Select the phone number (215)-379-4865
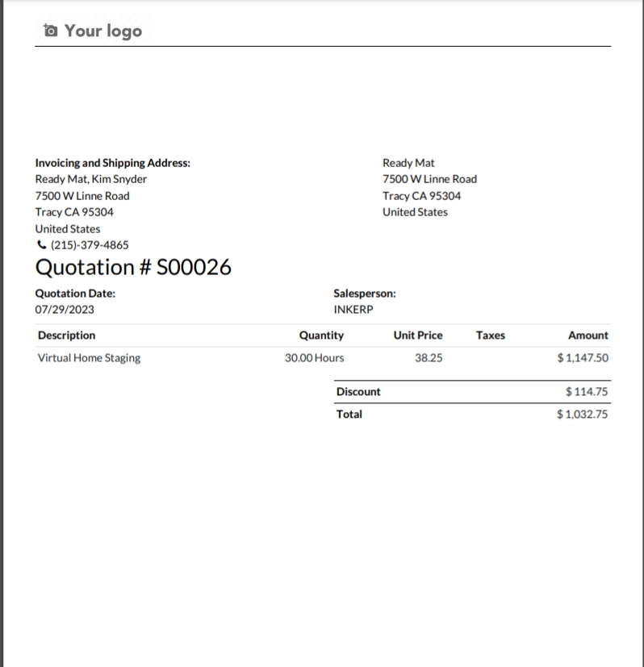 [90, 245]
